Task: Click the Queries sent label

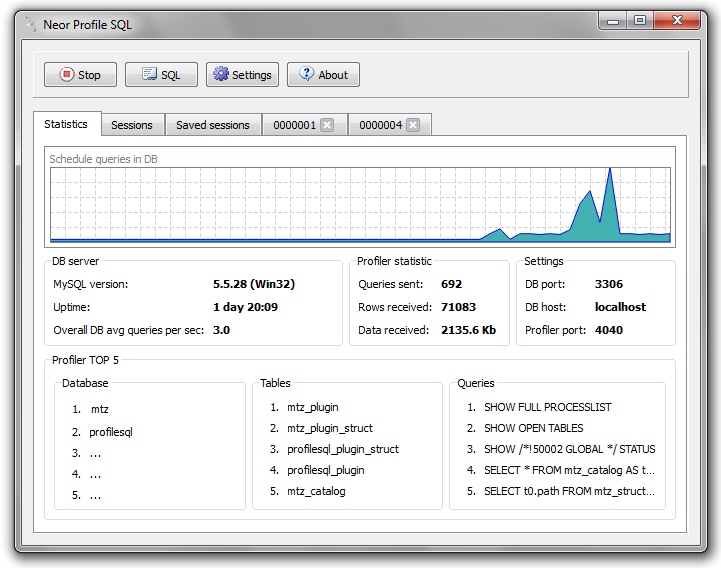Action: coord(390,284)
